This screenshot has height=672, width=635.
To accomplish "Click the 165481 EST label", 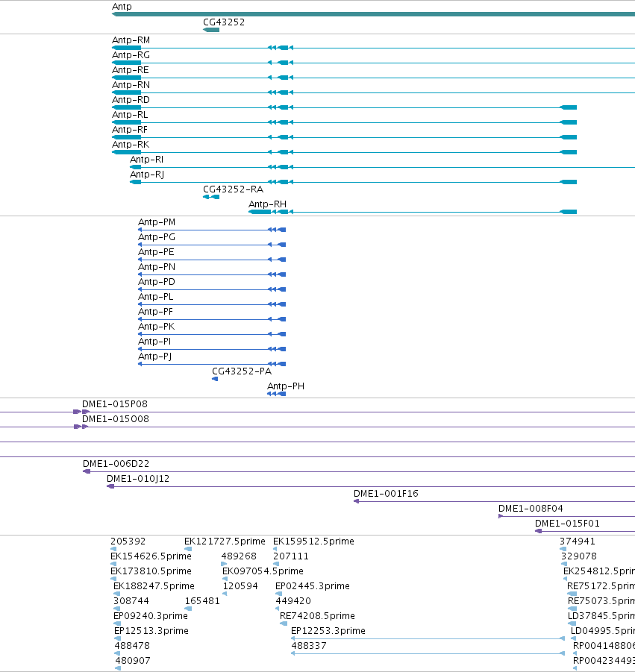I will [x=202, y=601].
